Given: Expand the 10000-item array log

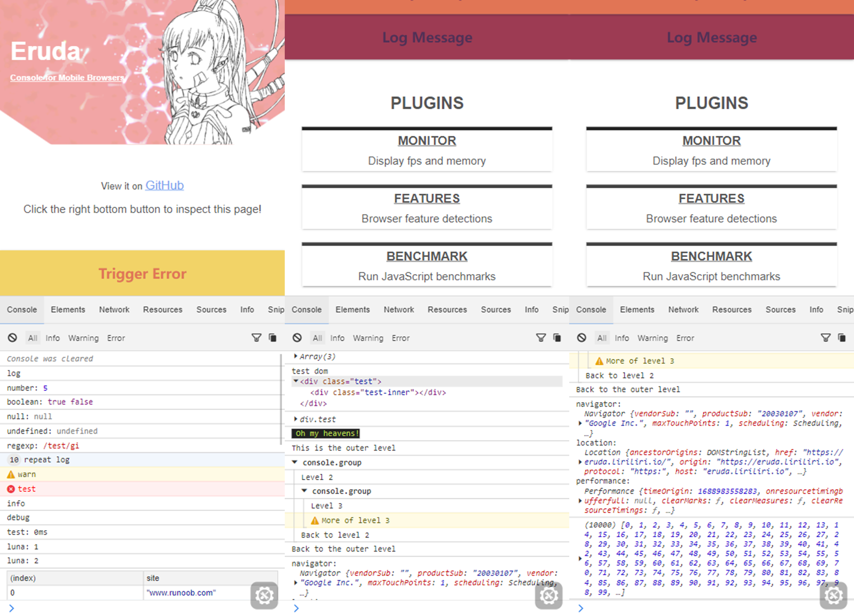Looking at the screenshot, I should coord(580,558).
